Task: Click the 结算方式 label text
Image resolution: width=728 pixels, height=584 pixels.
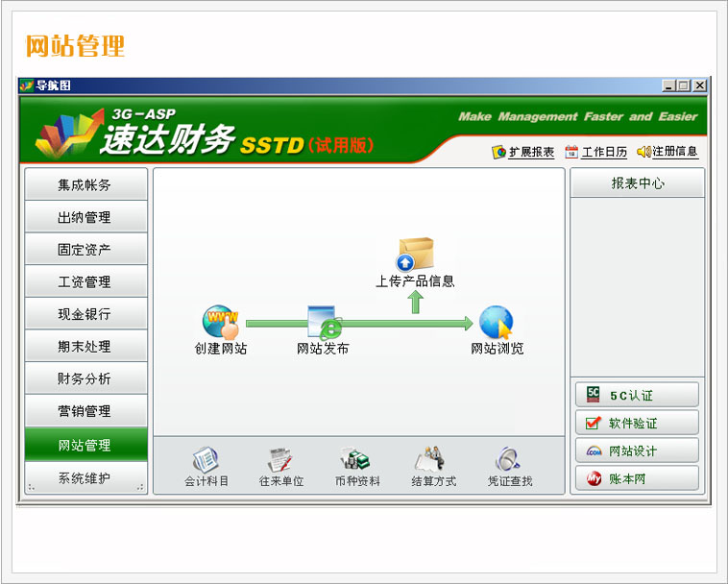Action: click(x=433, y=481)
